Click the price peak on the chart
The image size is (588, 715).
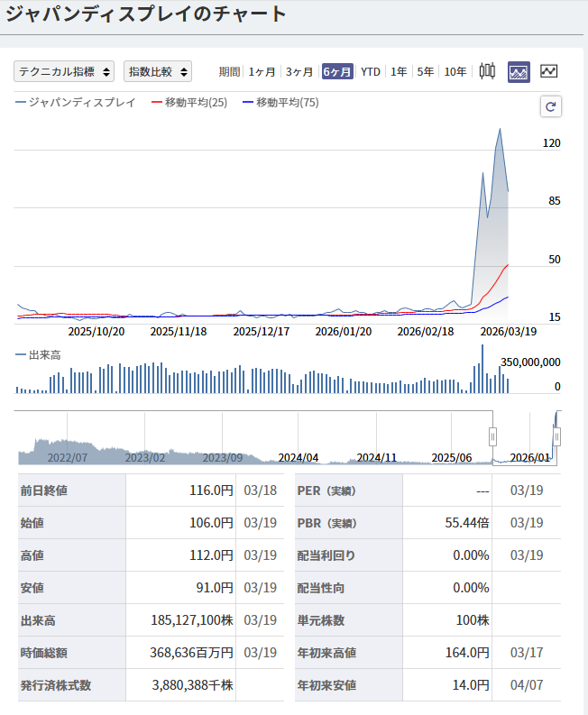pyautogui.click(x=500, y=129)
